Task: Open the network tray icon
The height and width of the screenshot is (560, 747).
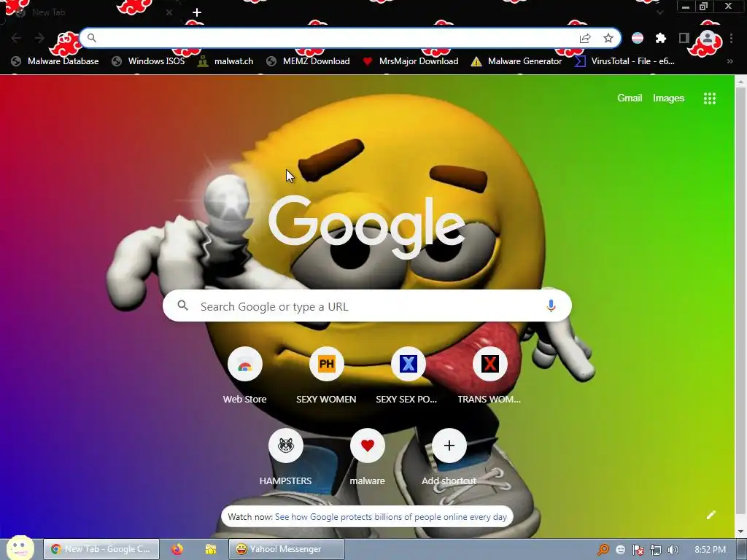Action: (656, 550)
